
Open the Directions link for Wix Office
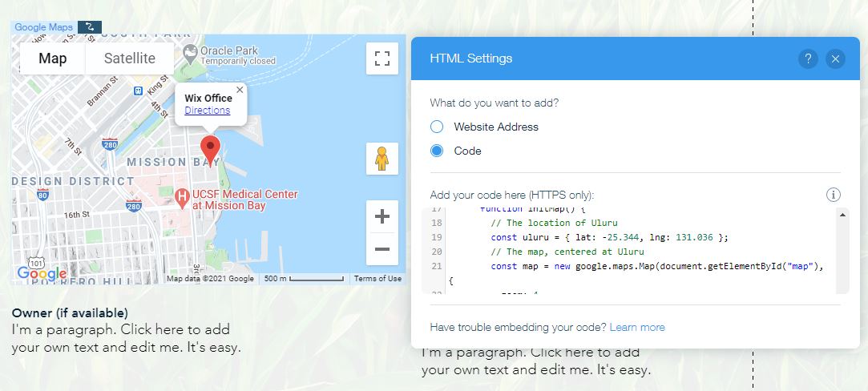pos(207,110)
